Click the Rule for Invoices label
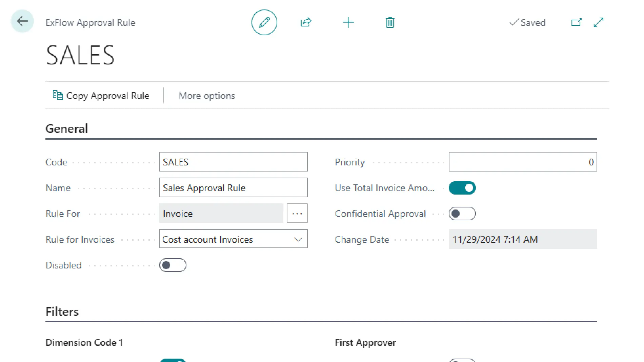644x362 pixels. tap(80, 239)
